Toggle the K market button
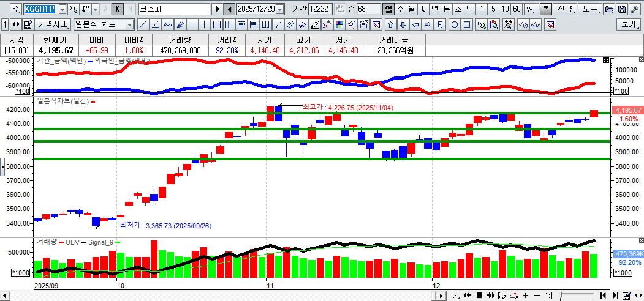Viewport: 644px width, 301px height. click(118, 9)
